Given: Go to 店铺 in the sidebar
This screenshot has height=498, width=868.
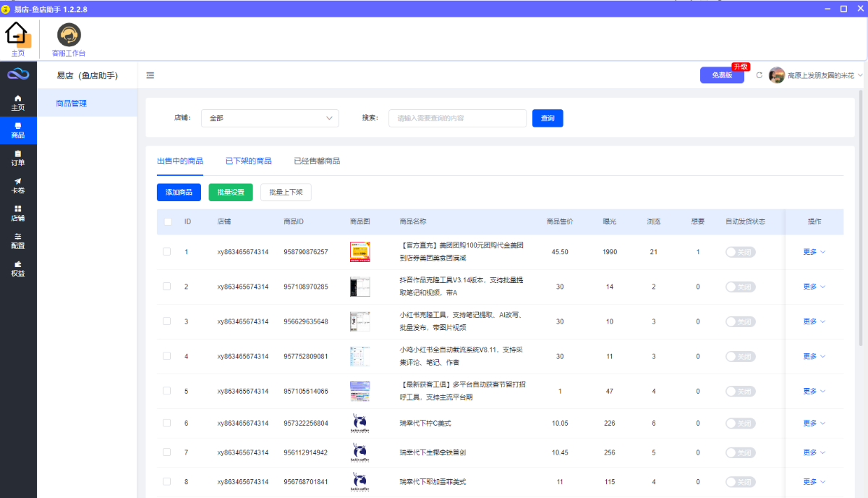Looking at the screenshot, I should click(18, 213).
